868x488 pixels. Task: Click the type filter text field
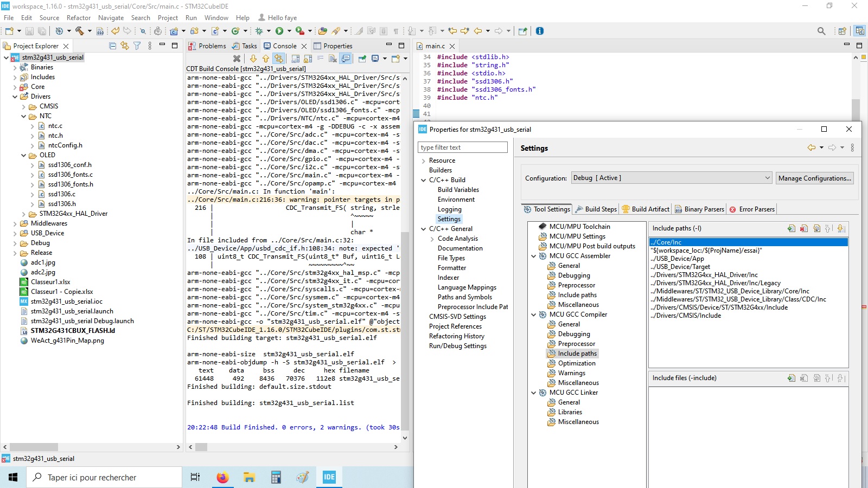point(462,147)
